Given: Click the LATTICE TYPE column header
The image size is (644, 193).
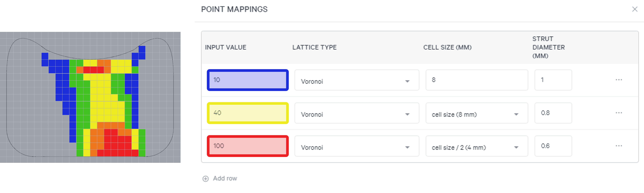Looking at the screenshot, I should [x=315, y=47].
